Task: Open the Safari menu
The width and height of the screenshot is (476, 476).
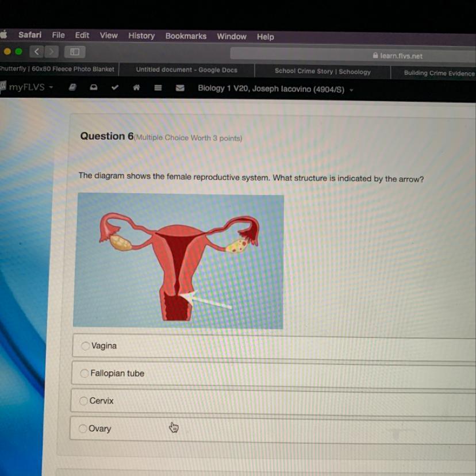Action: [x=30, y=34]
